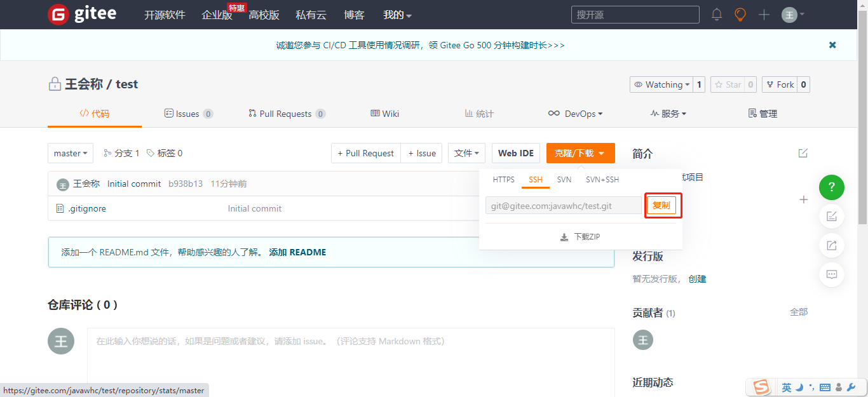This screenshot has width=868, height=397.
Task: Click the input method wrench settings icon
Action: [x=851, y=387]
